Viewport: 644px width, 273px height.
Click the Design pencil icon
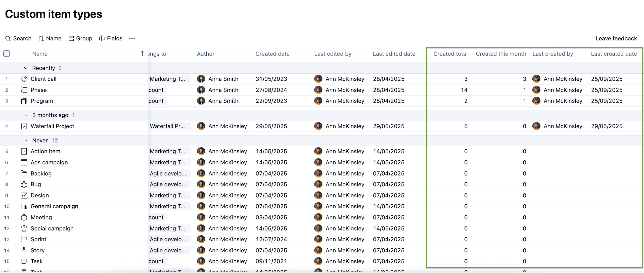(24, 195)
